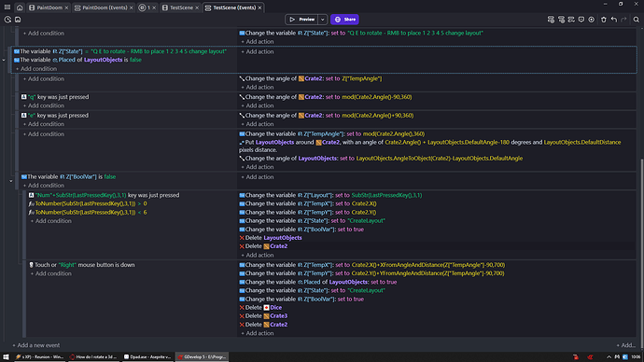The width and height of the screenshot is (644, 362).
Task: Click the add comment toolbar icon
Action: coord(581,20)
